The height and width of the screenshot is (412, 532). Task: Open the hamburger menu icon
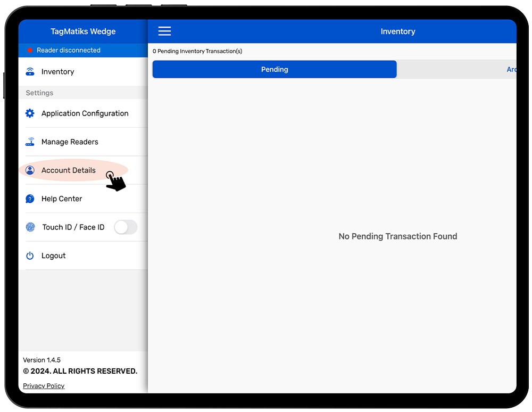click(164, 31)
